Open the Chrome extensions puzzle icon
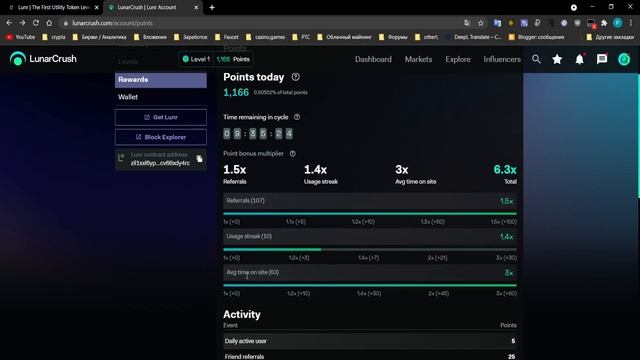The width and height of the screenshot is (640, 360). pos(604,23)
